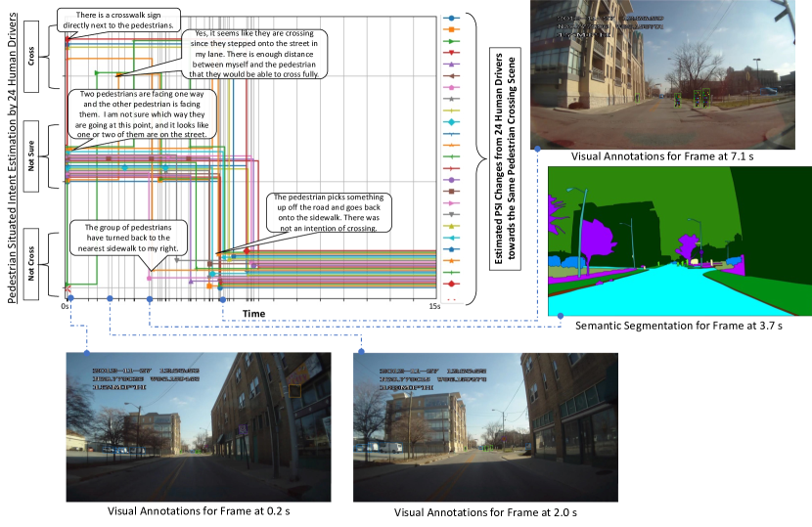Click the 'Yes, it seems like they are crossing' callout
This screenshot has width=812, height=527.
coord(254,54)
